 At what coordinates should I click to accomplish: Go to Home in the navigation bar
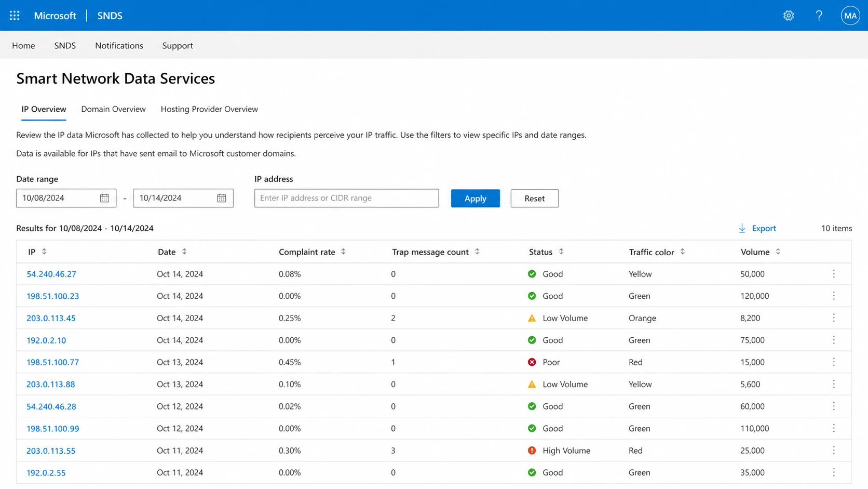coord(23,46)
